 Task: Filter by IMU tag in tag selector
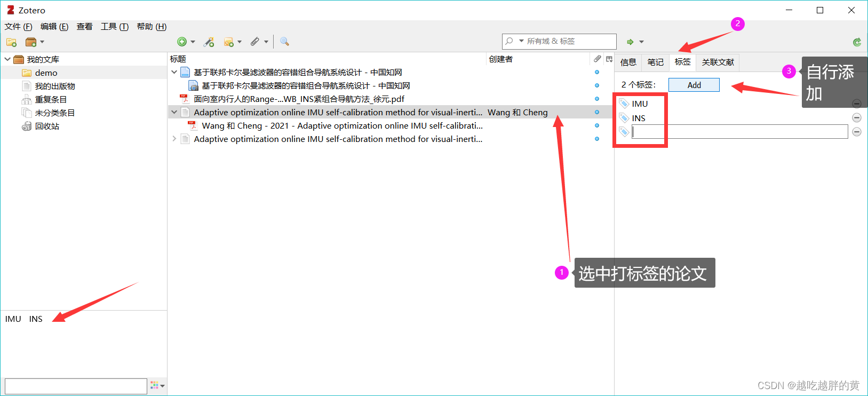click(x=13, y=319)
